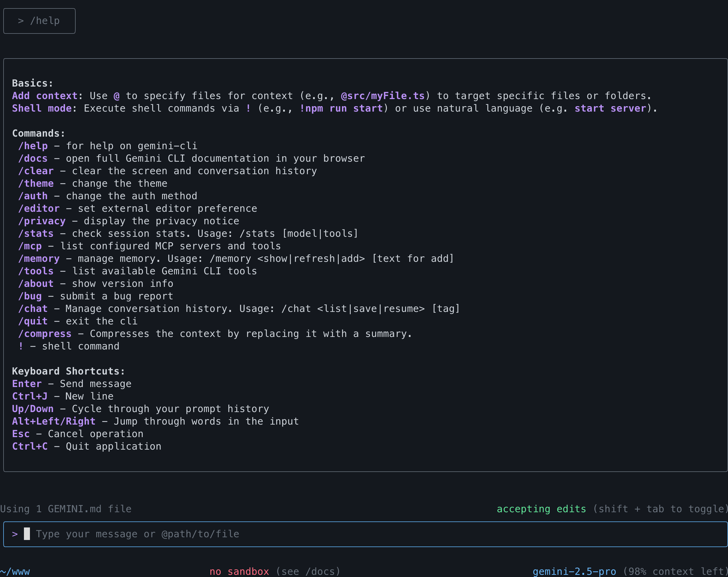Click the 'no sandbox' status text
This screenshot has width=728, height=577.
[239, 571]
